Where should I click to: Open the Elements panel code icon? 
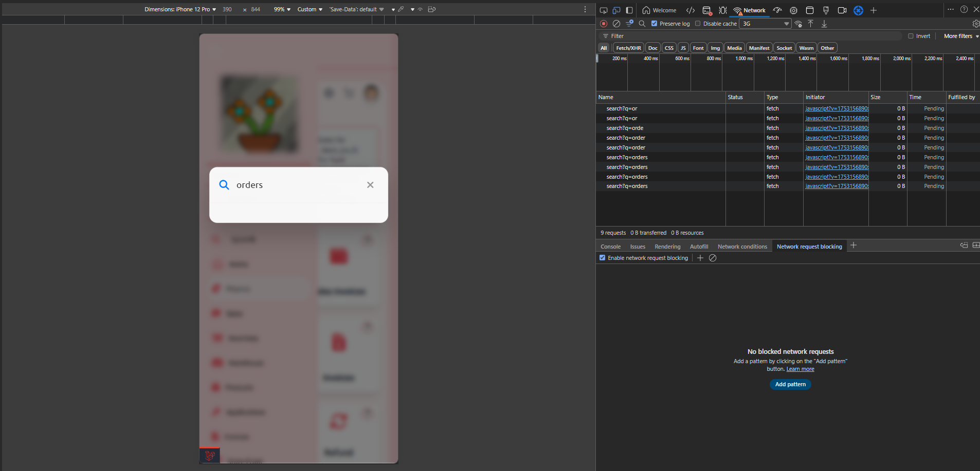[691, 10]
